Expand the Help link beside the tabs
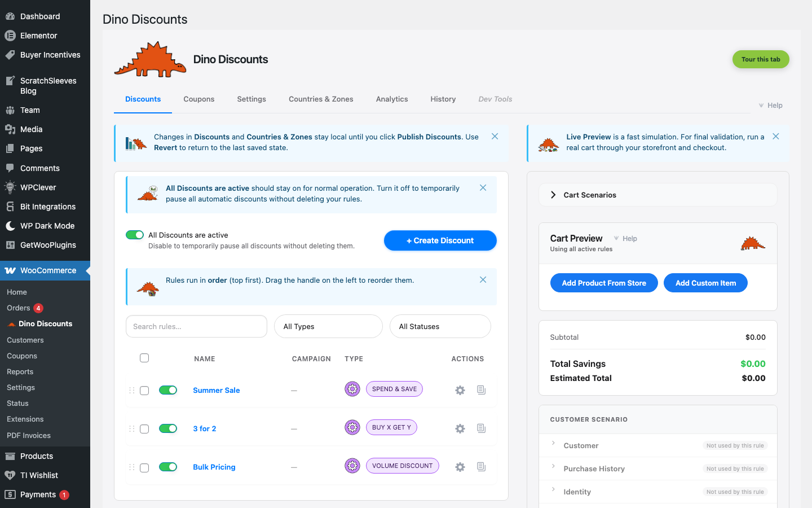 [770, 106]
